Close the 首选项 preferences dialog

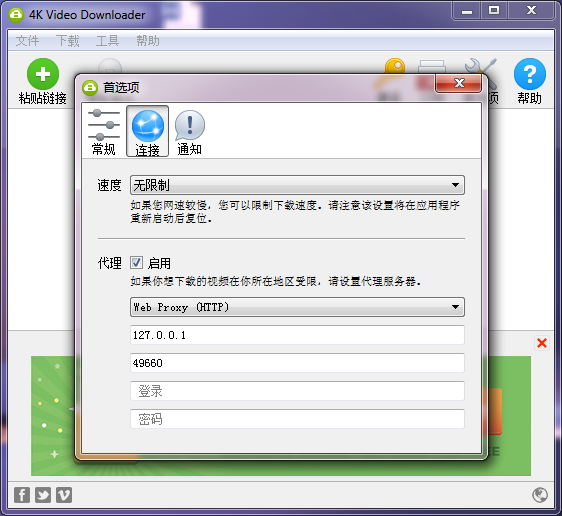pyautogui.click(x=458, y=83)
